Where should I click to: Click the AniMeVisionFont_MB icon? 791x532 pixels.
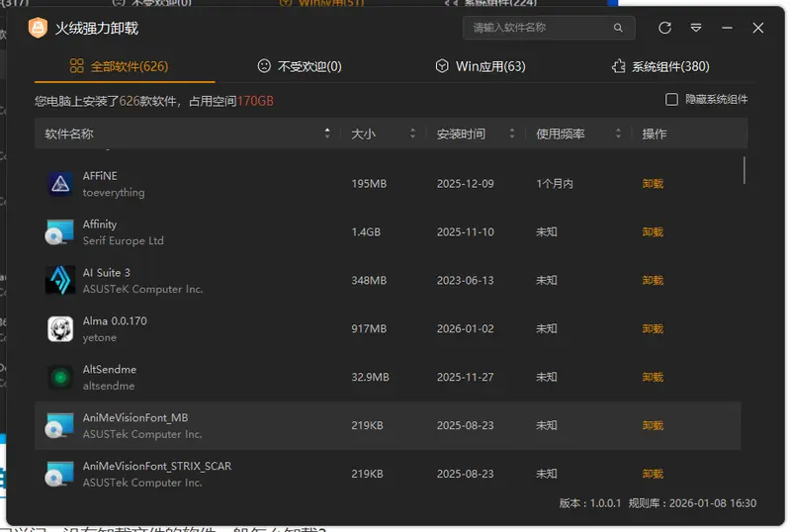60,425
